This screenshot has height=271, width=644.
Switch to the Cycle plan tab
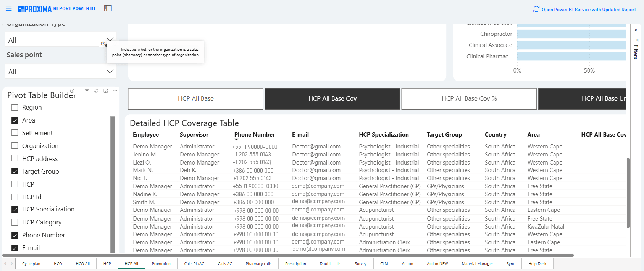31,264
